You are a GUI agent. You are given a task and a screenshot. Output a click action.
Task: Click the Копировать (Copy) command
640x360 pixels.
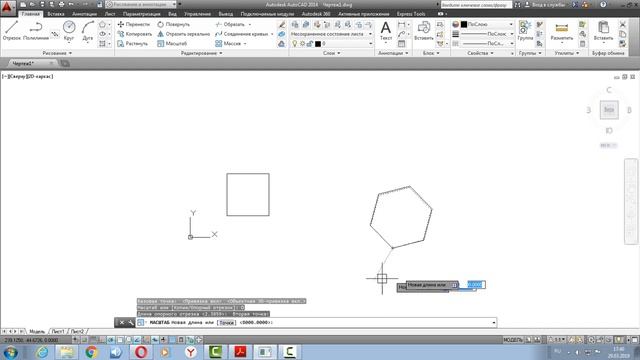point(135,34)
